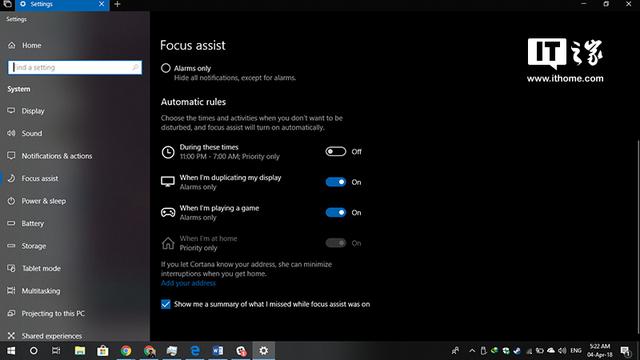
Task: Open the Sound settings page
Action: (24, 133)
